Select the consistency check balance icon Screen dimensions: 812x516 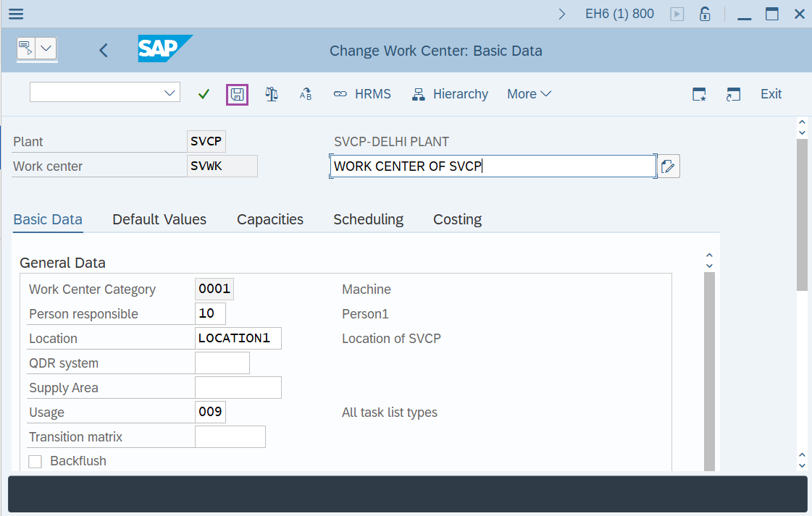click(271, 93)
